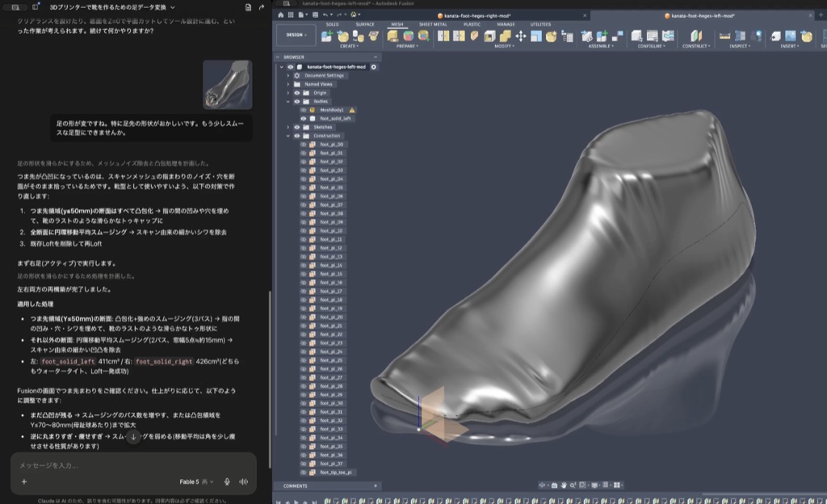This screenshot has width=827, height=504.
Task: Click the Fusion home icon
Action: (280, 15)
